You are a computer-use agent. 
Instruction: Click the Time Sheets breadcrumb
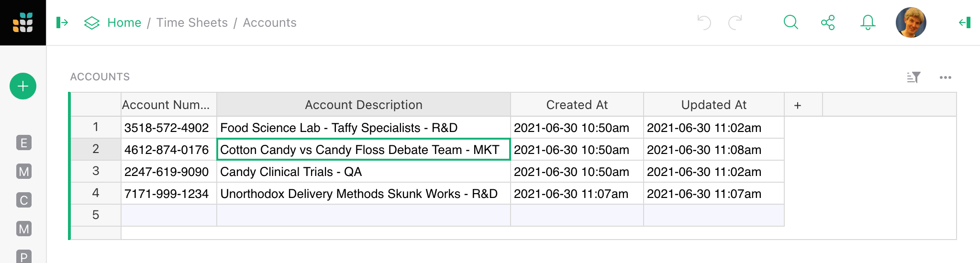click(192, 22)
